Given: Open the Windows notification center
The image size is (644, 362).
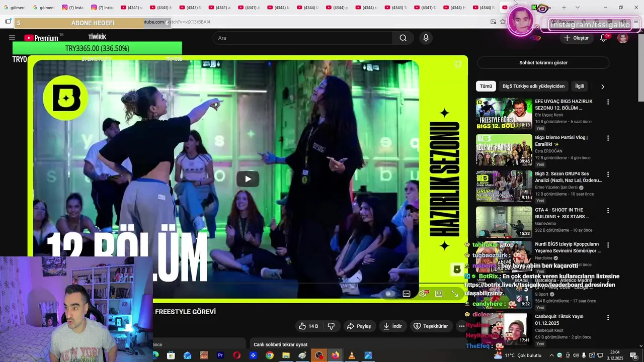Looking at the screenshot, I should click(633, 355).
